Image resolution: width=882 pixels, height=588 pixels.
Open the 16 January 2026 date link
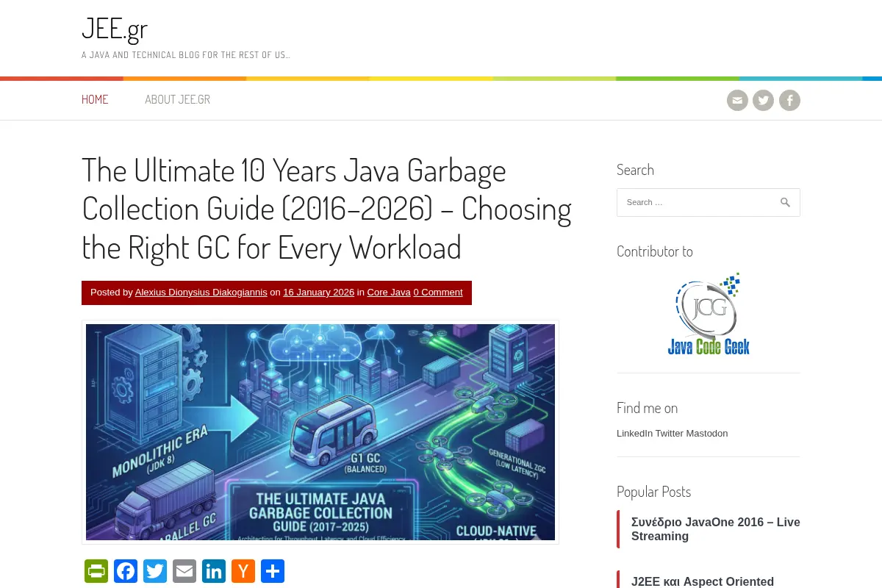coord(318,293)
